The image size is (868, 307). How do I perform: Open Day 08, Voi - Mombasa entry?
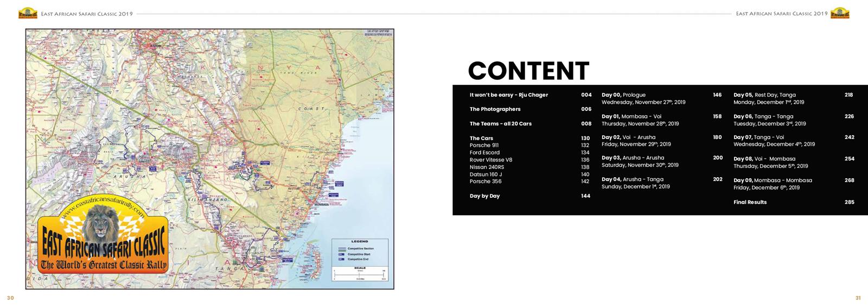(764, 159)
